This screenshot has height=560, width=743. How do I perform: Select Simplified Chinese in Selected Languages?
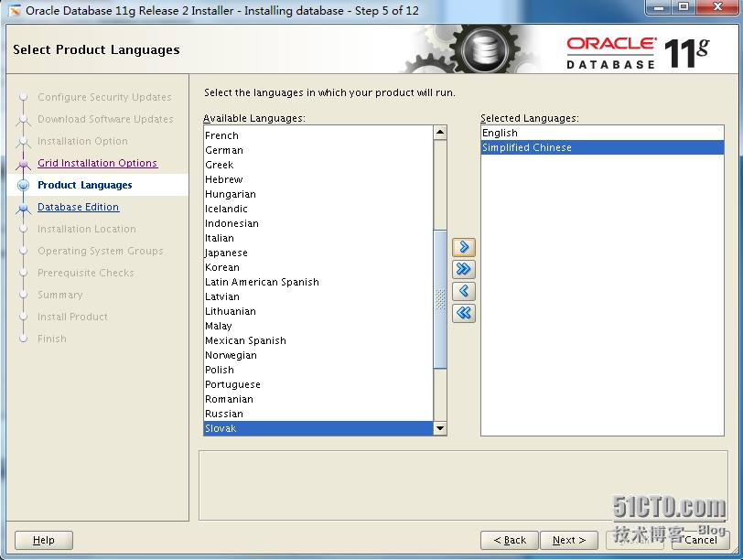coord(602,148)
